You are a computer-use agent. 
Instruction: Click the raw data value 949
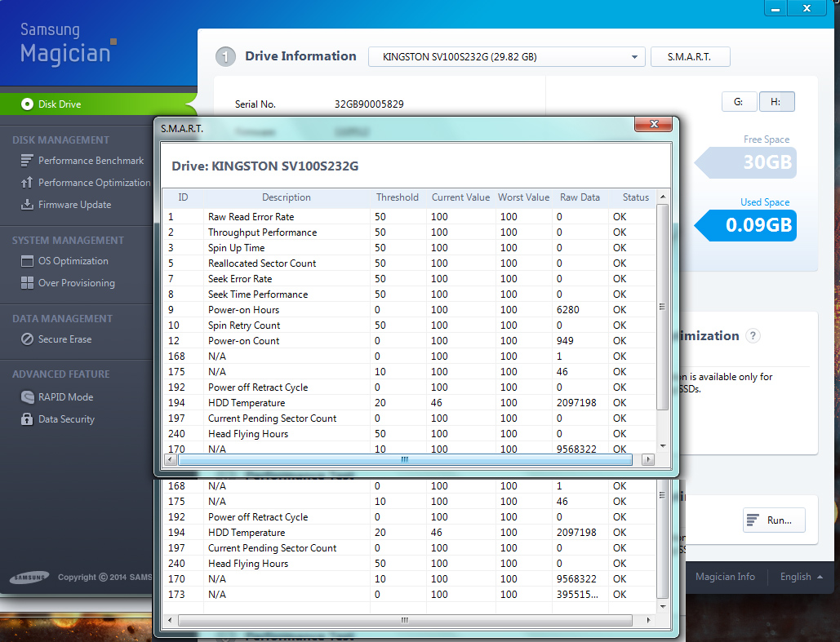565,341
